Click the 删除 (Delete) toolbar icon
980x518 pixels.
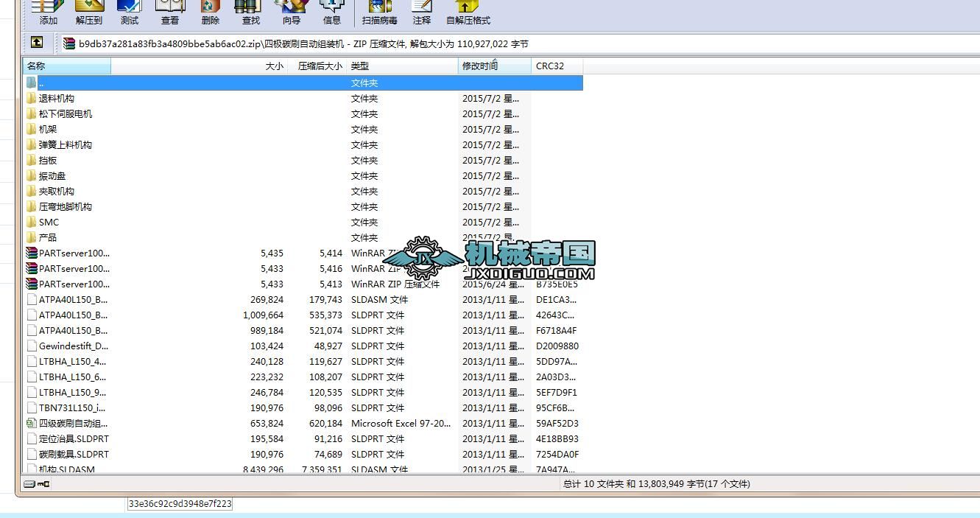pyautogui.click(x=211, y=7)
